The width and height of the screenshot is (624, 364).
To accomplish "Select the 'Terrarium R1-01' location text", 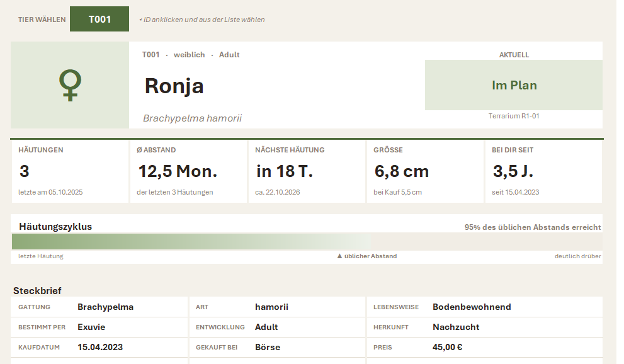I will pos(514,116).
